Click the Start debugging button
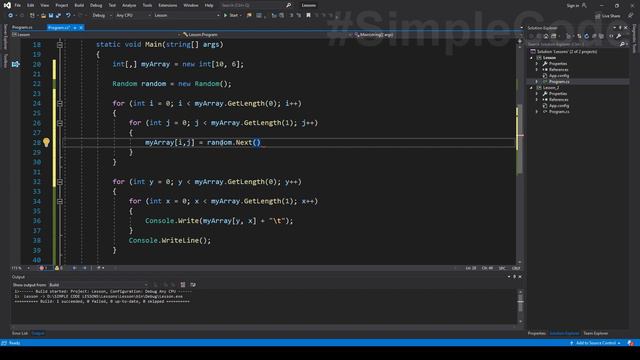The width and height of the screenshot is (640, 360). [231, 16]
